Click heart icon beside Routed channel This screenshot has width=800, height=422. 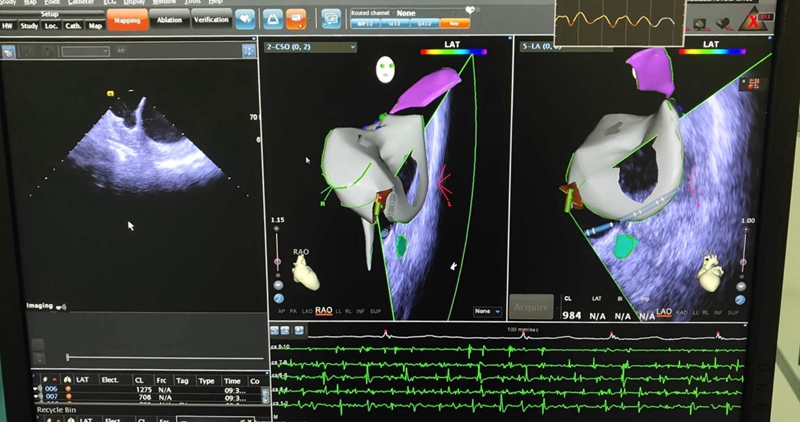click(x=470, y=10)
